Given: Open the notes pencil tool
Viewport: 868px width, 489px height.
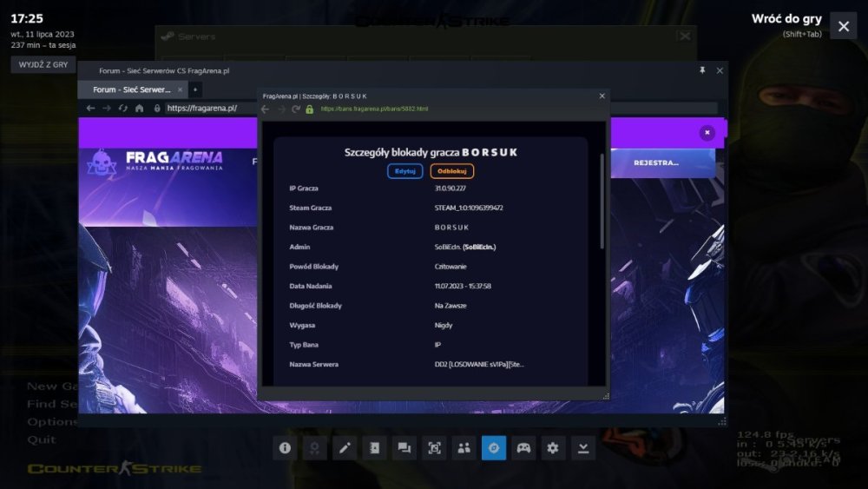Looking at the screenshot, I should point(345,448).
